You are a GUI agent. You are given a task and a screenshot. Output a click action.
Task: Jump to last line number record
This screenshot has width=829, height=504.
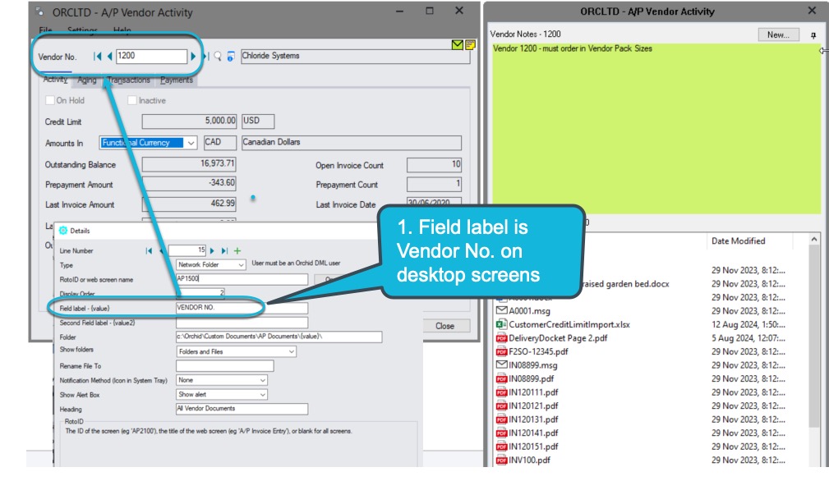(224, 250)
